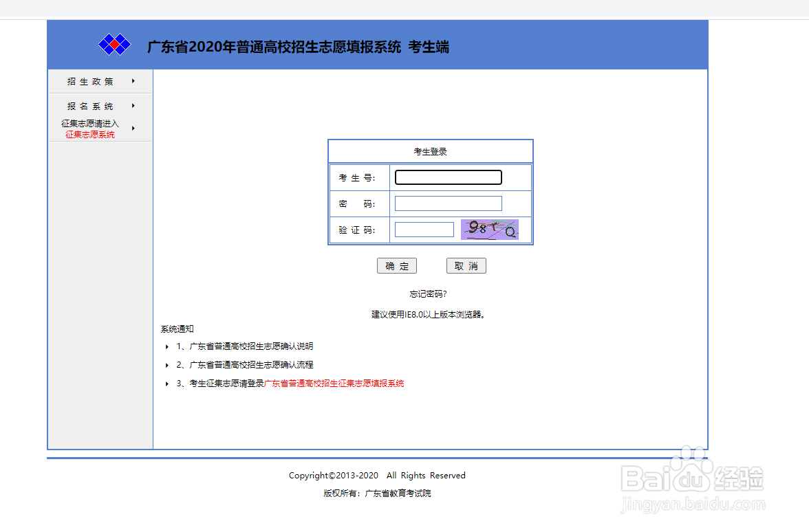This screenshot has width=809, height=532.
Task: Click the diamond logo in the header
Action: coord(114,44)
